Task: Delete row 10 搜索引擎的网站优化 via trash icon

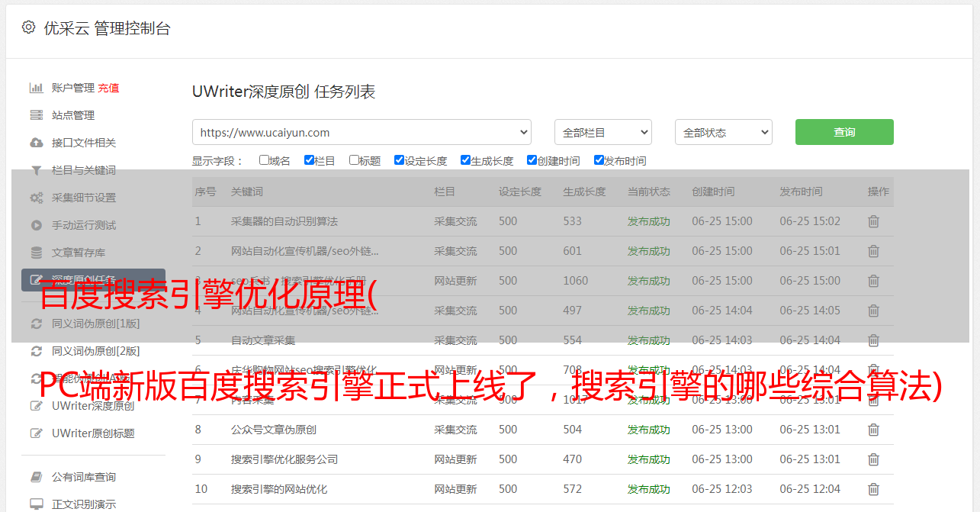Action: coord(873,489)
